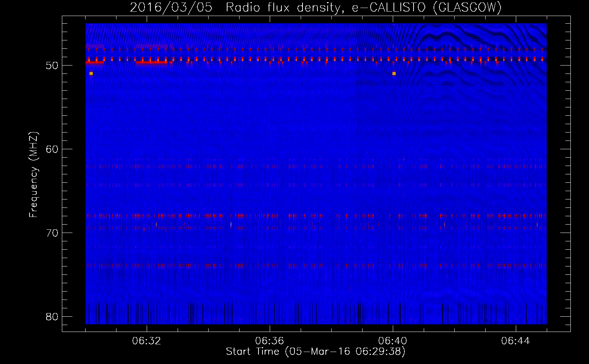
Task: Click the 50 MHz frequency tick label
Action: coord(52,66)
